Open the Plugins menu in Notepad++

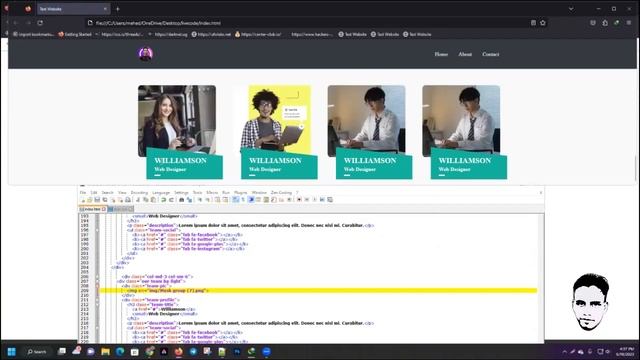[240, 193]
